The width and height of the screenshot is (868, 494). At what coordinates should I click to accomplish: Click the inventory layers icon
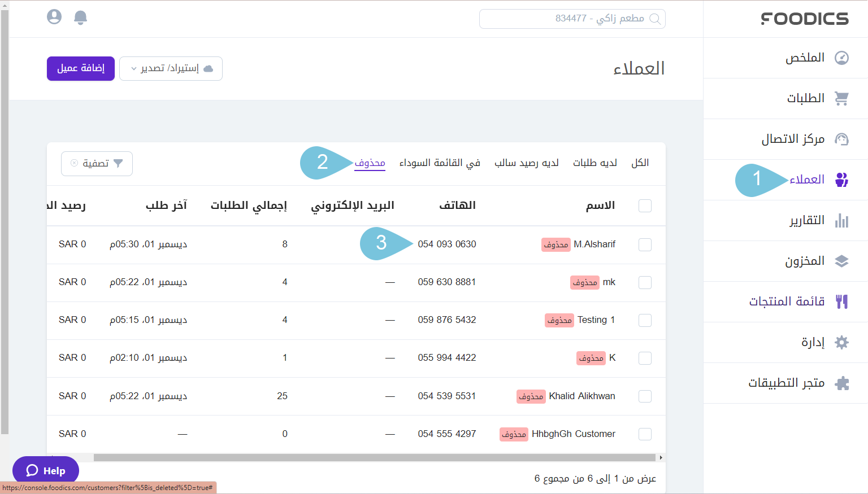click(841, 261)
